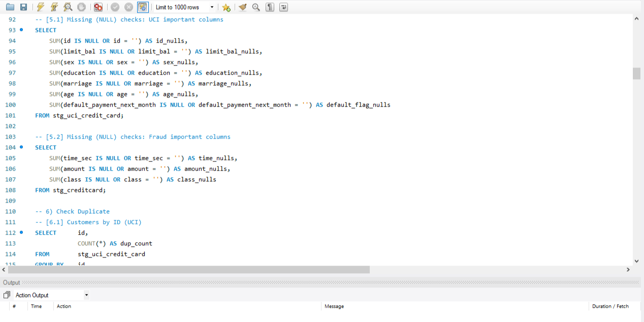This screenshot has height=322, width=644.
Task: Click line number 110 in the gutter
Action: [x=11, y=211]
